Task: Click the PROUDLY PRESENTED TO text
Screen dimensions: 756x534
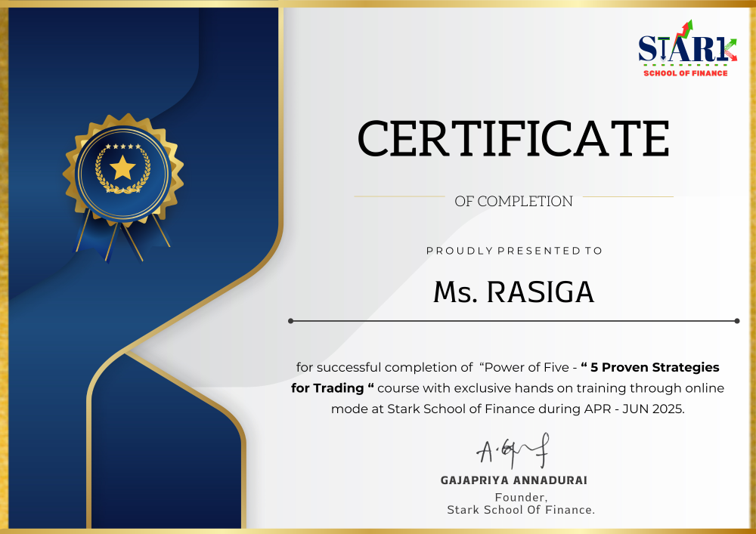Action: pos(514,251)
